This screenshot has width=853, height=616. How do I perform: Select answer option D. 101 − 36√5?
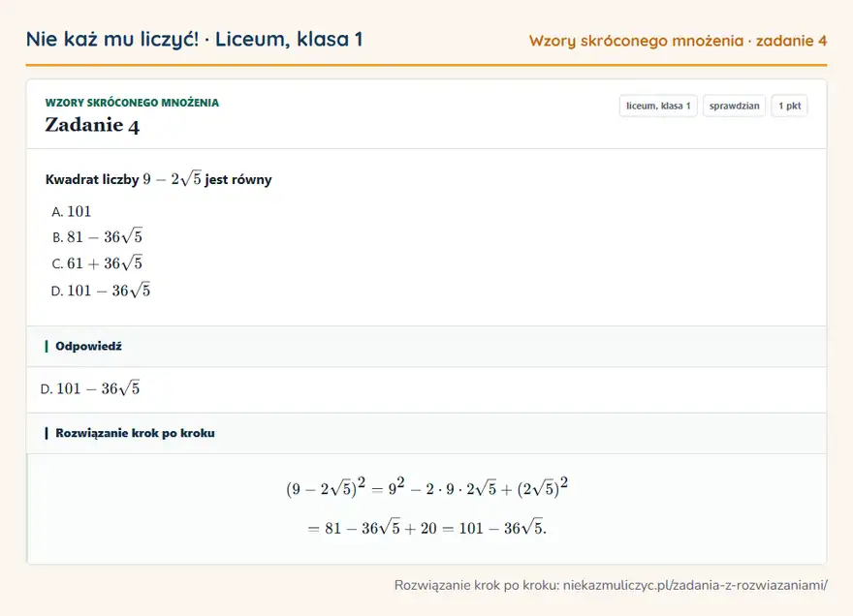click(x=101, y=291)
